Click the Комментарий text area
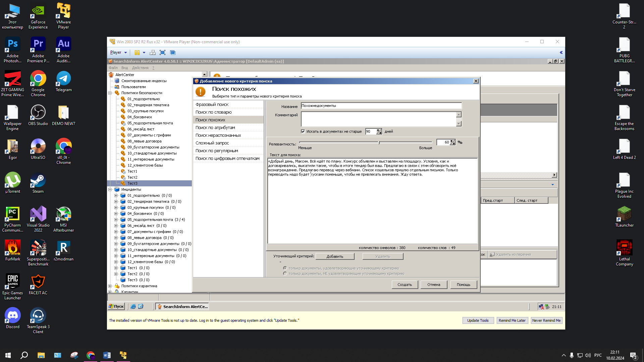 point(378,119)
